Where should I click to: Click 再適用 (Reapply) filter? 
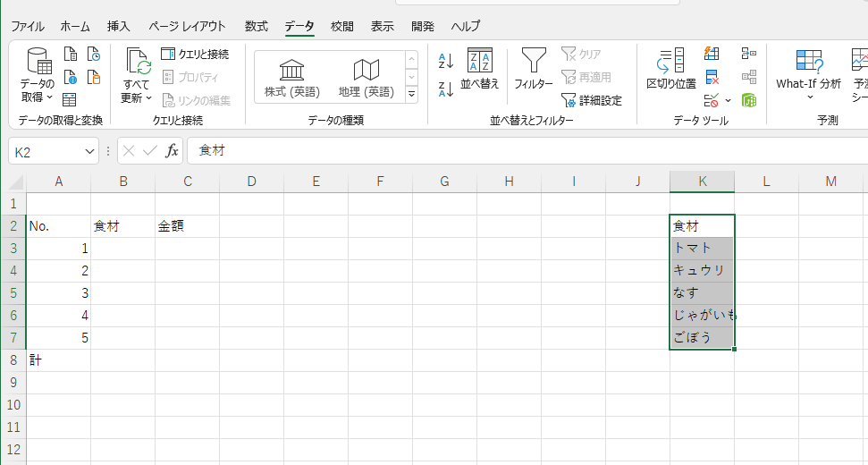[x=586, y=77]
